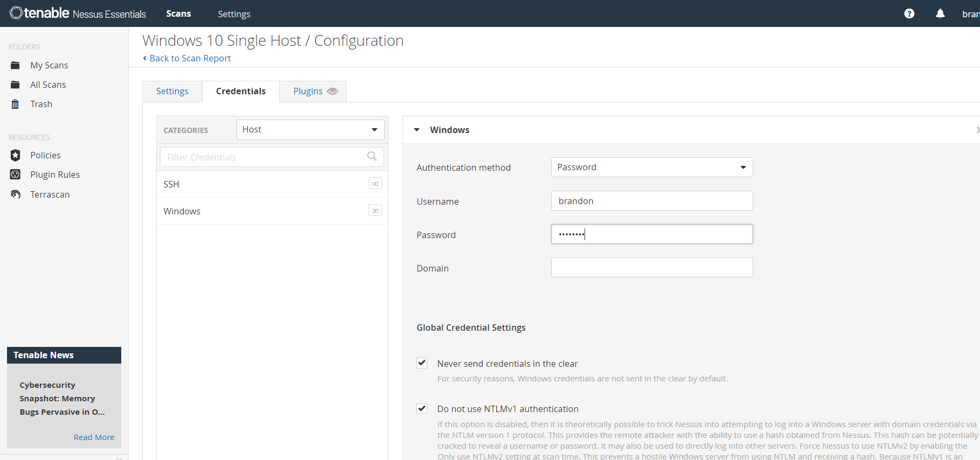Open the Scans menu in top bar

tap(178, 14)
